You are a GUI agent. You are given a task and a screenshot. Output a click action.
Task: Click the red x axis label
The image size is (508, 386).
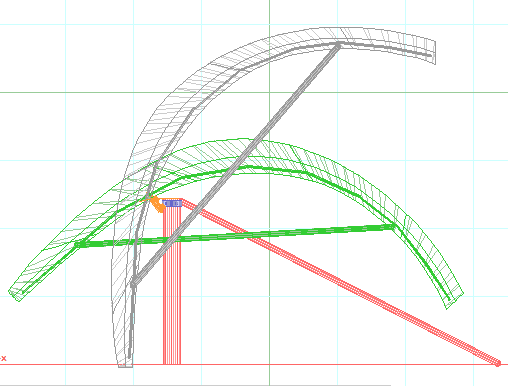[x=3, y=358]
